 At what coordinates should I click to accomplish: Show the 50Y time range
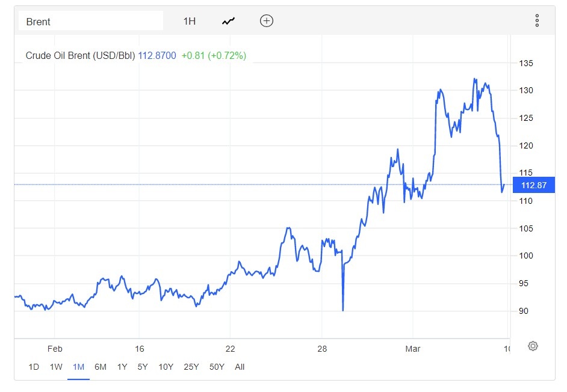tap(217, 367)
